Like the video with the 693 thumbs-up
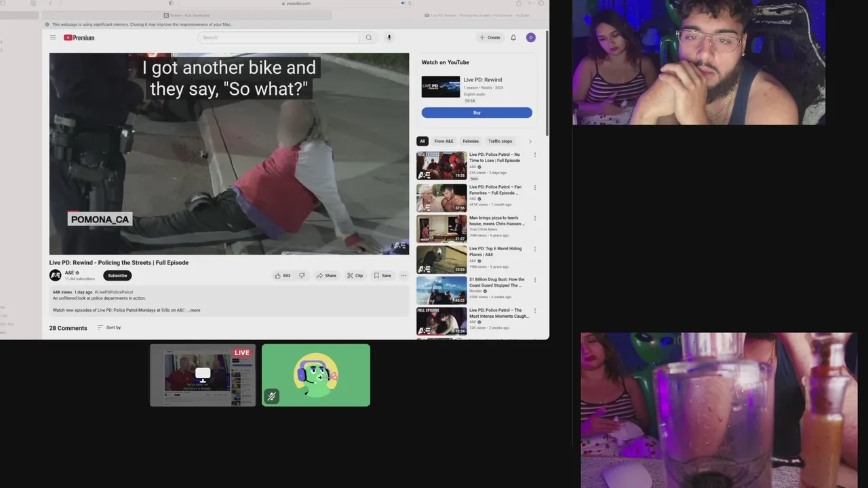Screen dimensions: 868x488 coord(283,275)
